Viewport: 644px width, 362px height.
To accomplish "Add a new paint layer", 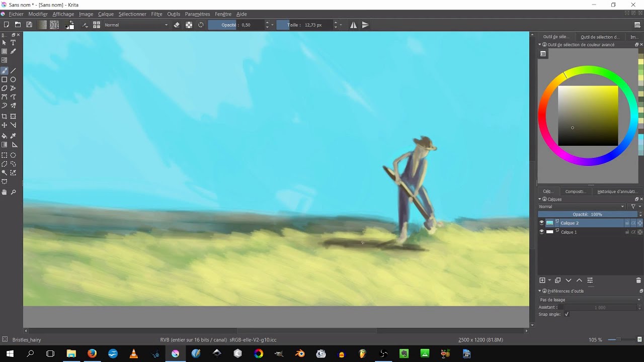I will (542, 280).
